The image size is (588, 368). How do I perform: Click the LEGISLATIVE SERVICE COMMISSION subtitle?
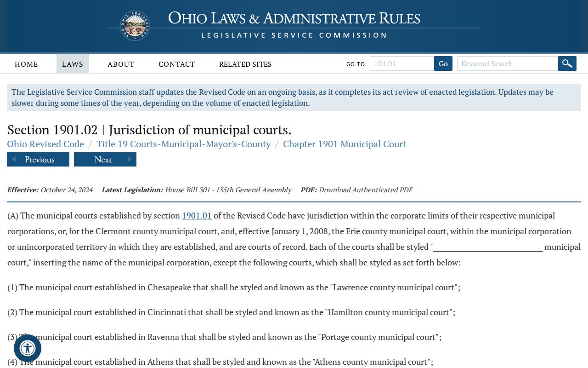pos(294,35)
